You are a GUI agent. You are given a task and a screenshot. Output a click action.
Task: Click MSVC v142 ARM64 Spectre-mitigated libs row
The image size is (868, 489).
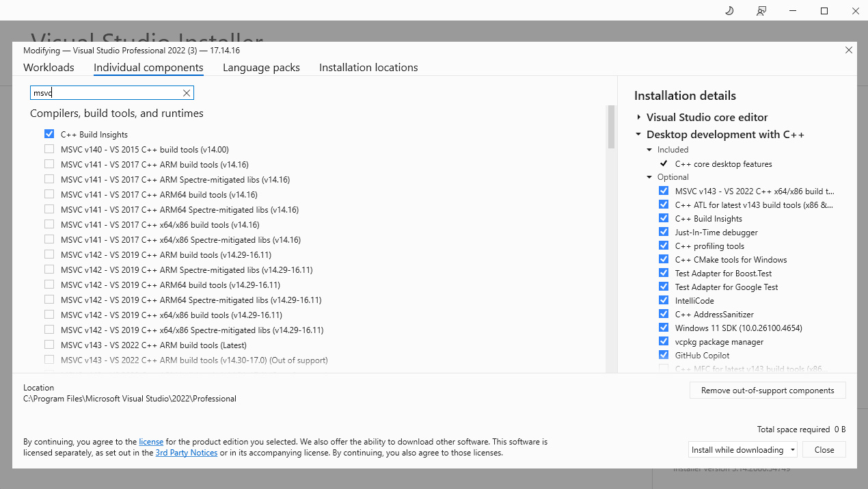tap(191, 300)
